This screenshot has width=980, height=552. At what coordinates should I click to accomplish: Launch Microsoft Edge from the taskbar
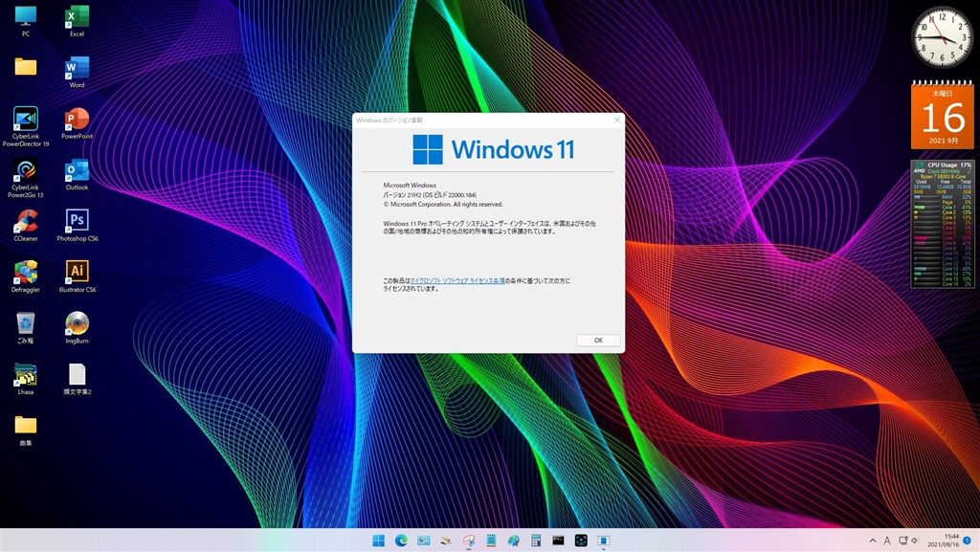pyautogui.click(x=402, y=541)
